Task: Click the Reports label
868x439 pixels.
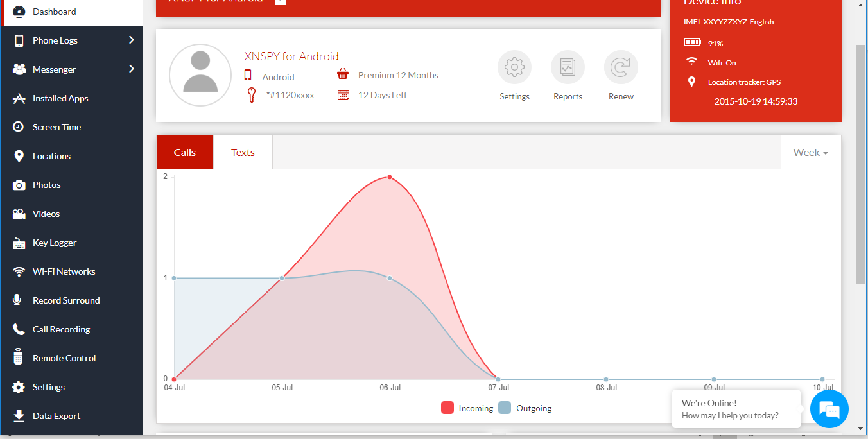Action: 568,96
